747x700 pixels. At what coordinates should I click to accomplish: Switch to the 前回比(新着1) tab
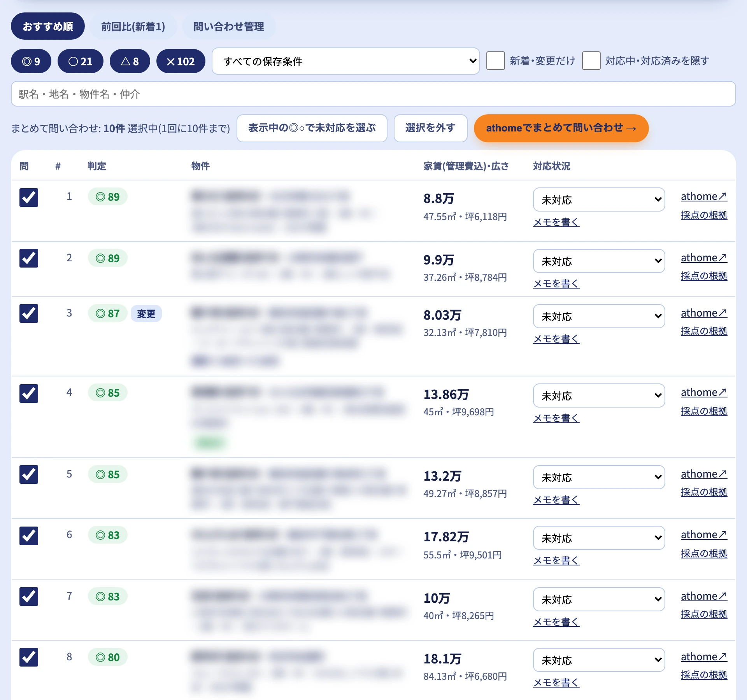pos(133,26)
